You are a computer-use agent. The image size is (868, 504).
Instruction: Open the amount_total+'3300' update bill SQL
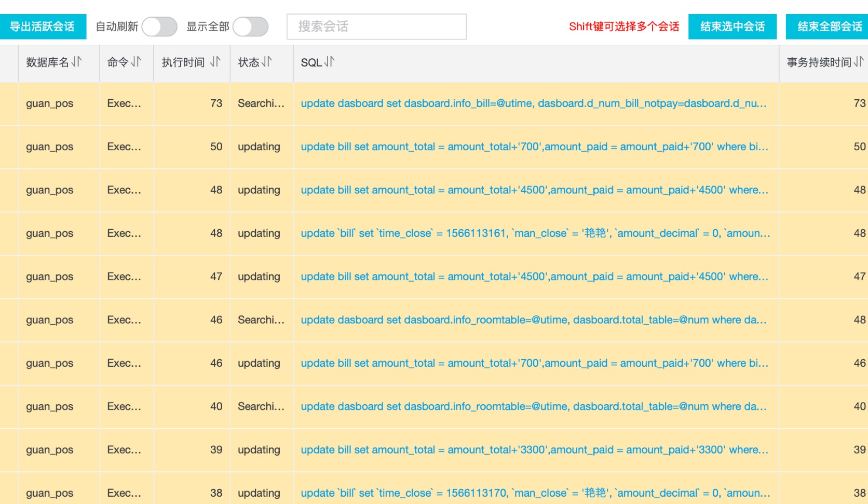[x=534, y=450]
